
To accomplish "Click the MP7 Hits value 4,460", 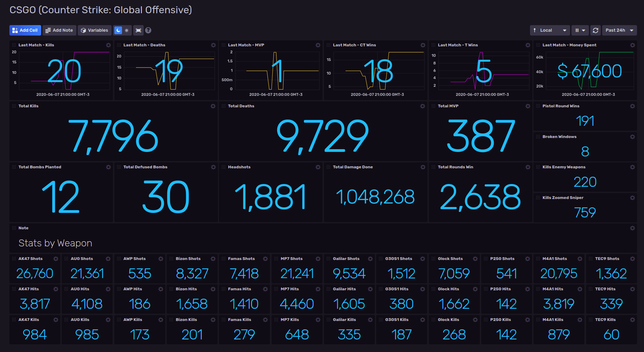I will click(x=297, y=304).
